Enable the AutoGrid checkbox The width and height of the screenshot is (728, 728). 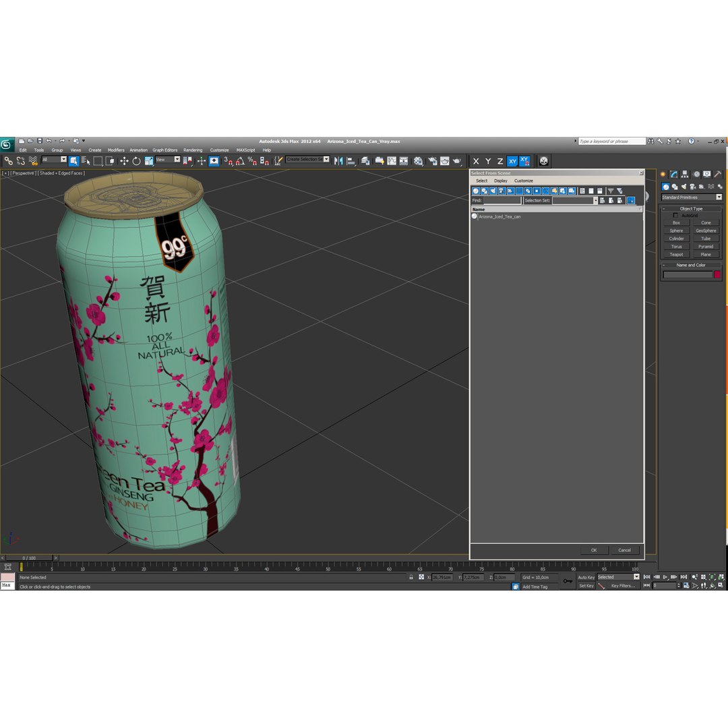(675, 216)
